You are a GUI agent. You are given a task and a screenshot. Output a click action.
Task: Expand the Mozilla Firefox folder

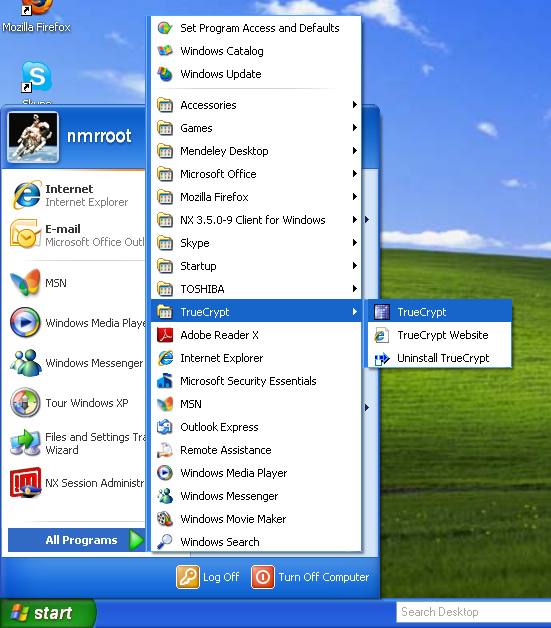(256, 197)
